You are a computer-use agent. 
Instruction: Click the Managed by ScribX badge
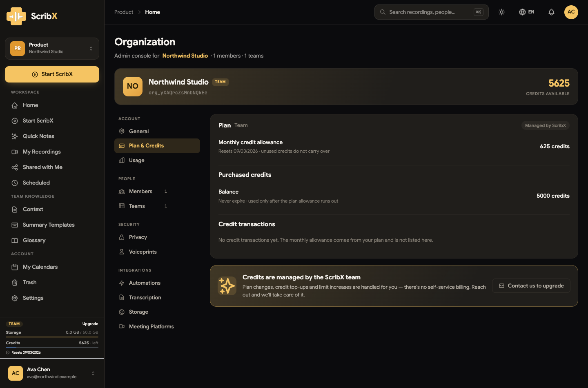point(546,126)
